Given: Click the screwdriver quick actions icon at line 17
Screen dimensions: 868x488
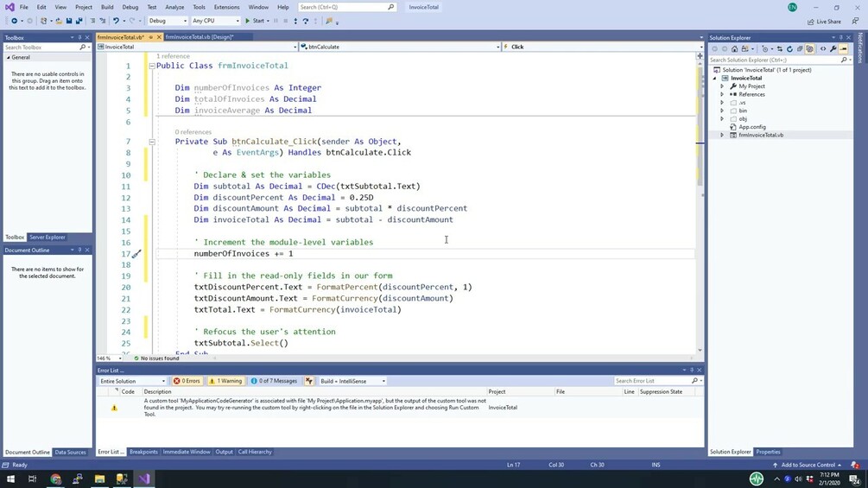Looking at the screenshot, I should [x=136, y=253].
